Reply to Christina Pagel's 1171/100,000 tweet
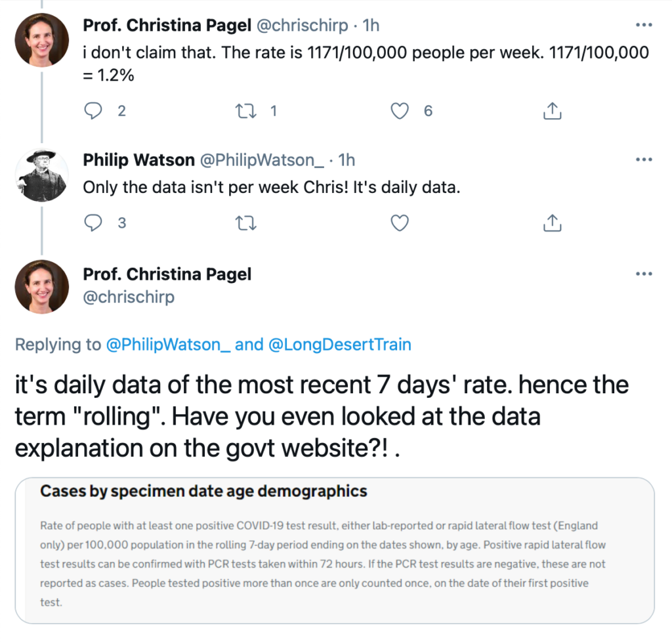Image resolution: width=672 pixels, height=644 pixels. point(93,111)
